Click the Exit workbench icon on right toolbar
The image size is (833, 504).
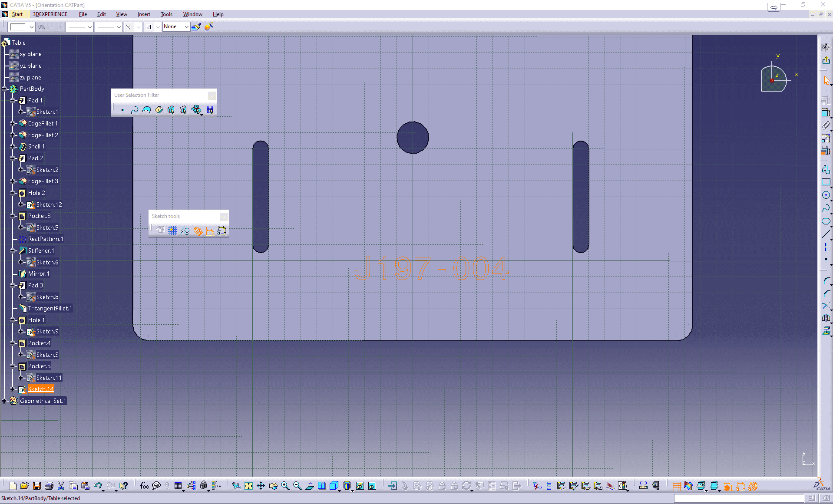click(x=826, y=60)
